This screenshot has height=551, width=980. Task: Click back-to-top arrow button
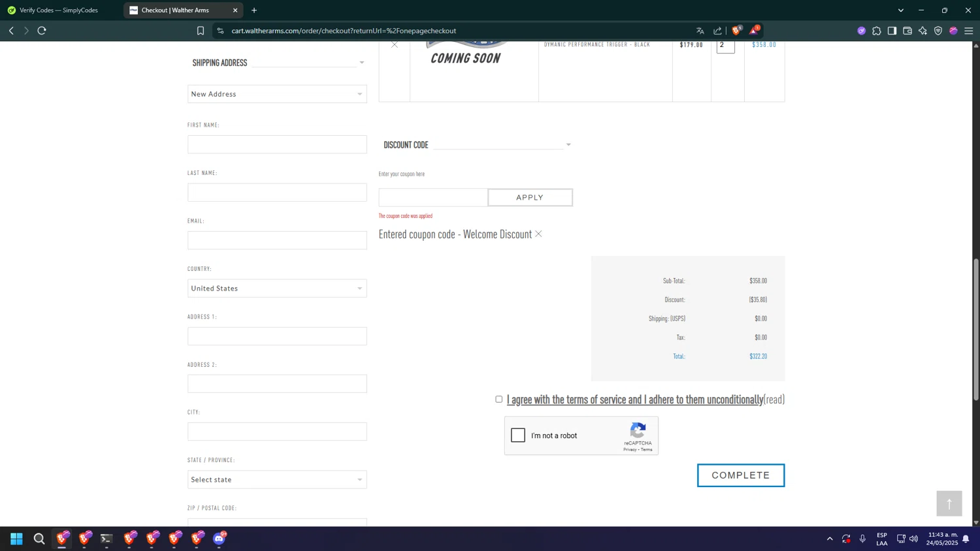click(x=949, y=503)
